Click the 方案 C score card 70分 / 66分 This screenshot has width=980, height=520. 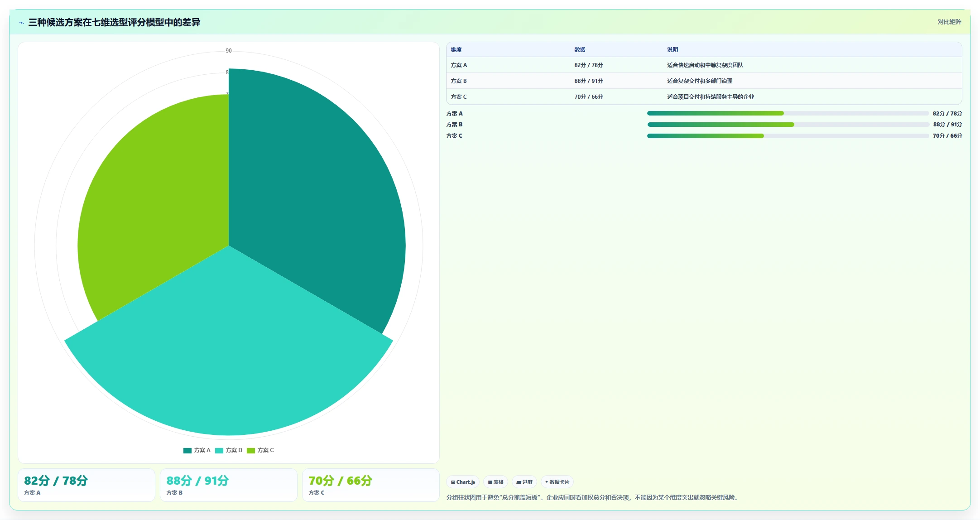[x=371, y=485]
